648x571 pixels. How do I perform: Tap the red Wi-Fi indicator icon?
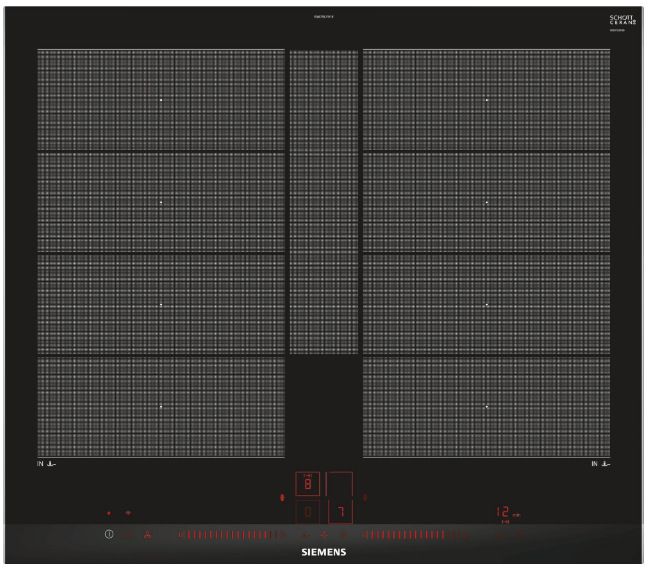click(x=128, y=514)
